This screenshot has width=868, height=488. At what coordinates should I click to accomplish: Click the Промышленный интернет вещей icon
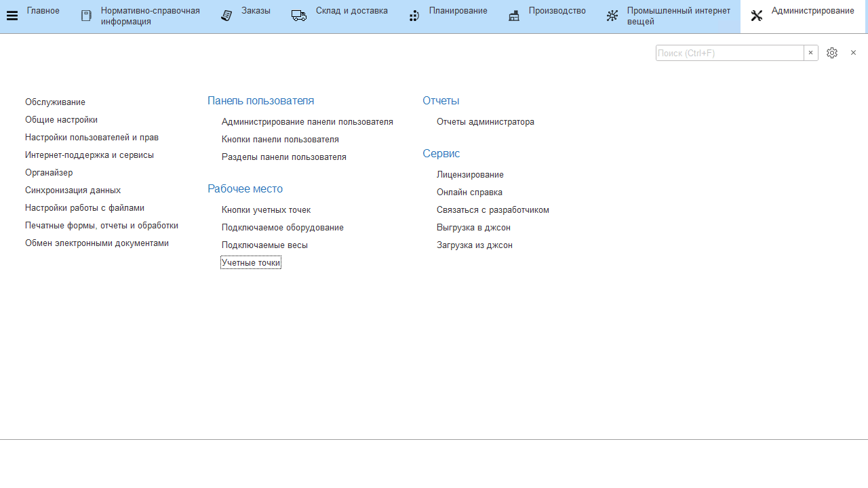tap(612, 16)
